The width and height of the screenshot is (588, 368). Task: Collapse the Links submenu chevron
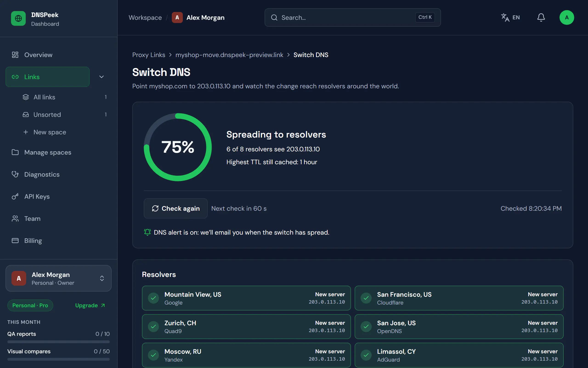pos(102,77)
